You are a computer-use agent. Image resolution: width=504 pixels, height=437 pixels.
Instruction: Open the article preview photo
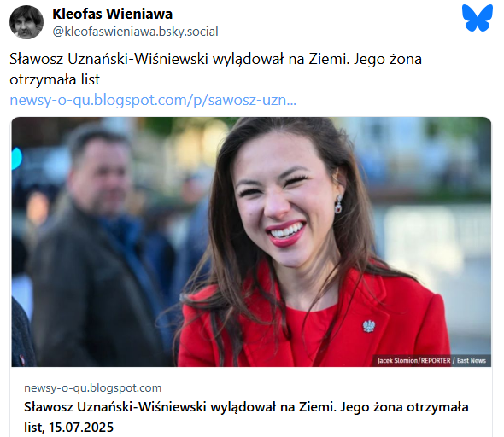251,242
